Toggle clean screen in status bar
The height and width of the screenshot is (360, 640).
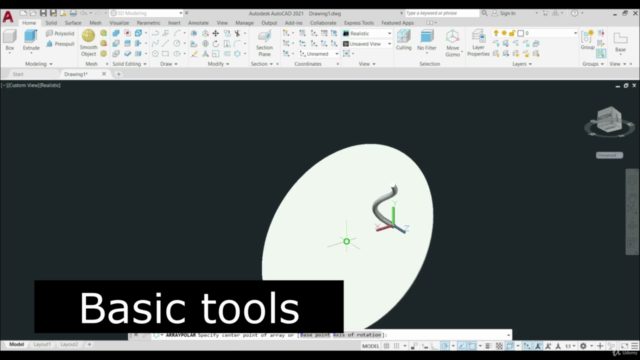(624, 346)
